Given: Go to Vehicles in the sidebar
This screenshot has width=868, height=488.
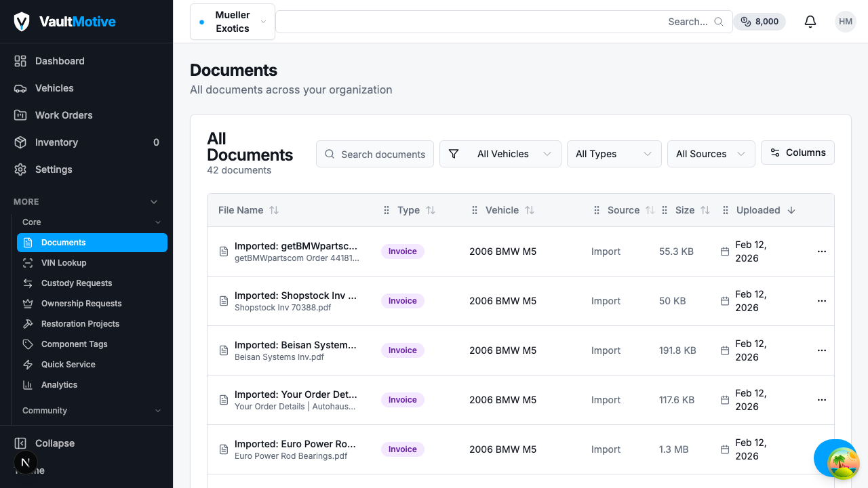Looking at the screenshot, I should point(86,88).
